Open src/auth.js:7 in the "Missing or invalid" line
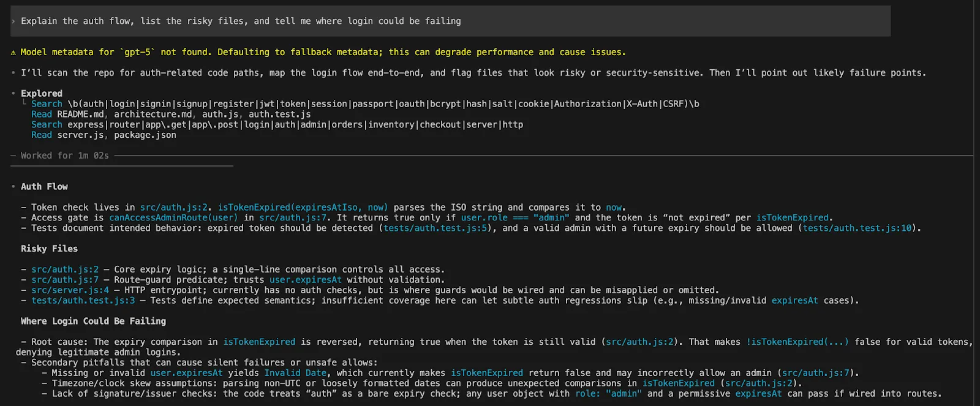The image size is (980, 406). [x=815, y=374]
